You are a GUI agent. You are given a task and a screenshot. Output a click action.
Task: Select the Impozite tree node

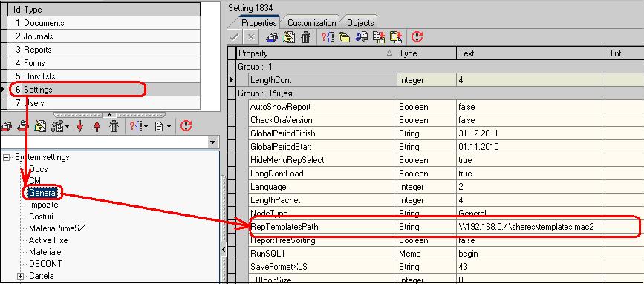point(44,205)
